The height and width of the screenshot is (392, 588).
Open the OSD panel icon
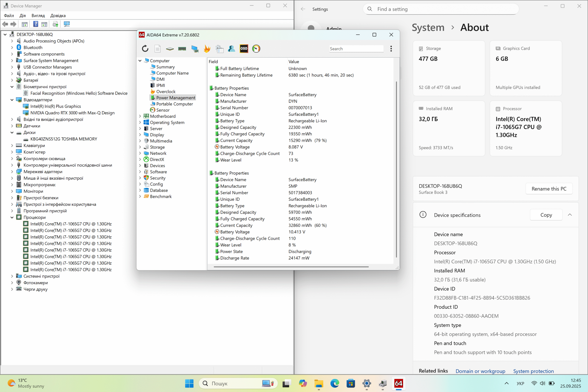(244, 48)
